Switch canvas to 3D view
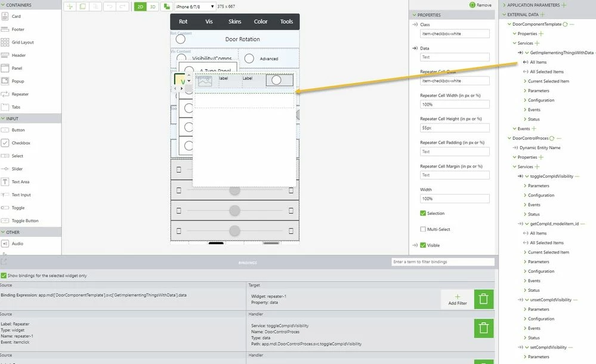 point(153,7)
